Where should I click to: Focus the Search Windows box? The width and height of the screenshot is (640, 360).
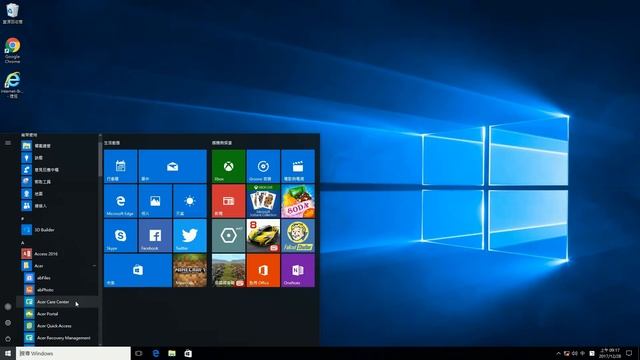pyautogui.click(x=73, y=353)
